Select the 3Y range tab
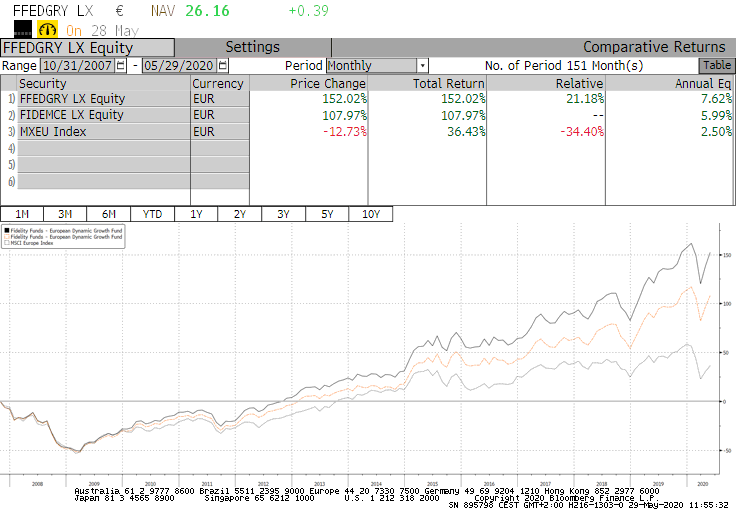 (x=284, y=214)
